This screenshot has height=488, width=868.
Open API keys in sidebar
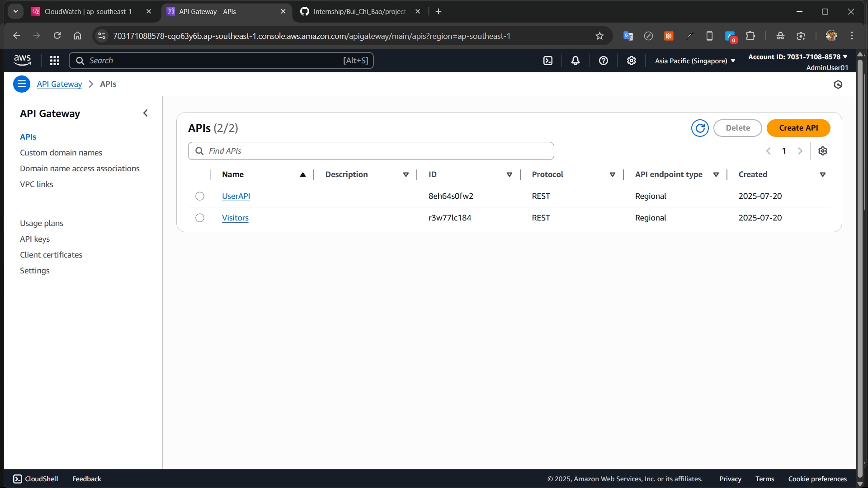coord(35,239)
